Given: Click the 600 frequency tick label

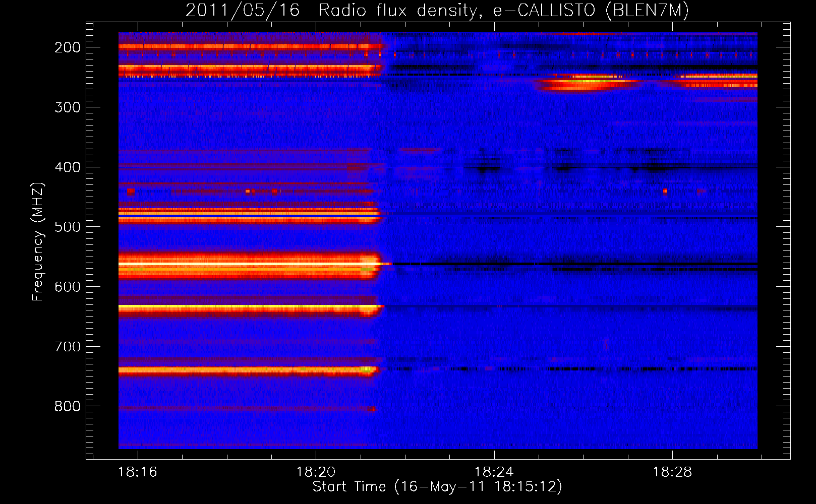Looking at the screenshot, I should 68,287.
